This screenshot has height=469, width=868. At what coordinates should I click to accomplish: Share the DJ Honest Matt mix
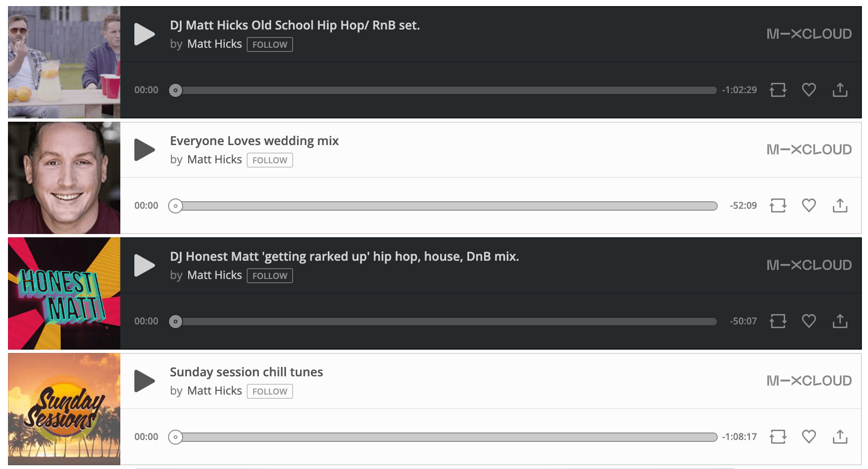point(840,321)
